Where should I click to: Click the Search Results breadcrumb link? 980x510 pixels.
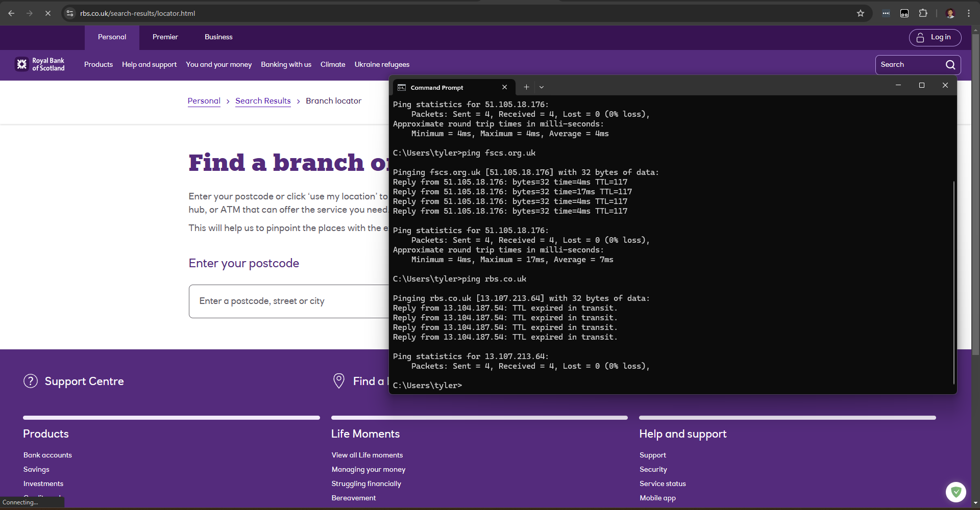263,101
